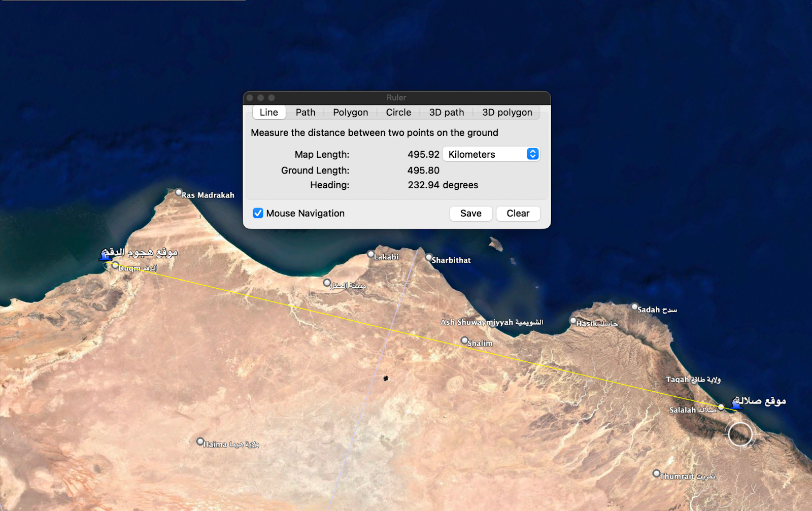The width and height of the screenshot is (812, 511).
Task: Click the Hasik town marker
Action: (x=573, y=321)
